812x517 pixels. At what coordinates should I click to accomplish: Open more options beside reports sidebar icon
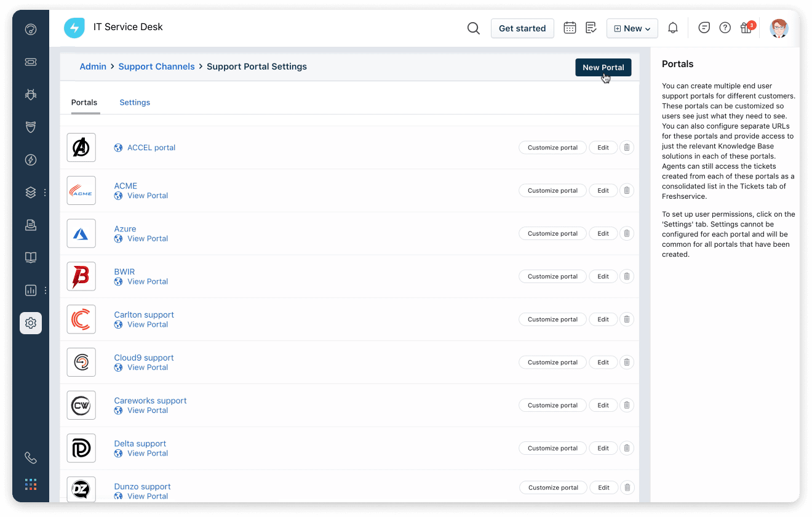coord(45,290)
